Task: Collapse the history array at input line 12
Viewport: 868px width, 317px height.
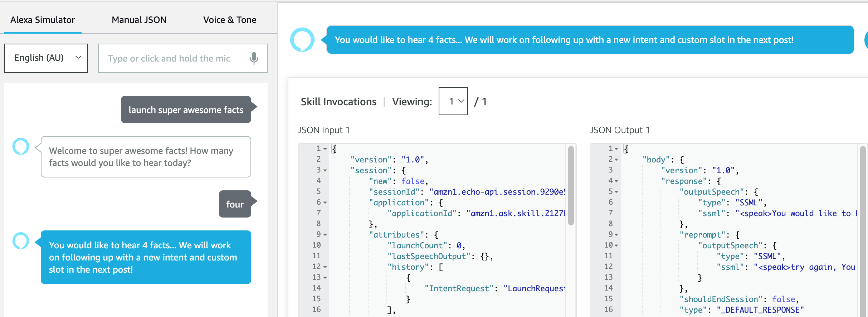Action: [x=325, y=267]
